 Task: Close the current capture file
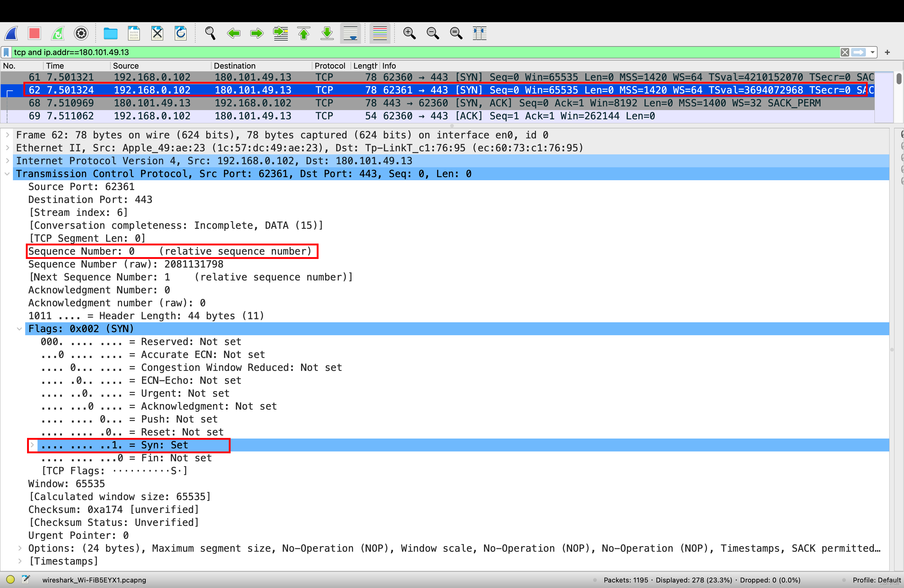pos(157,33)
